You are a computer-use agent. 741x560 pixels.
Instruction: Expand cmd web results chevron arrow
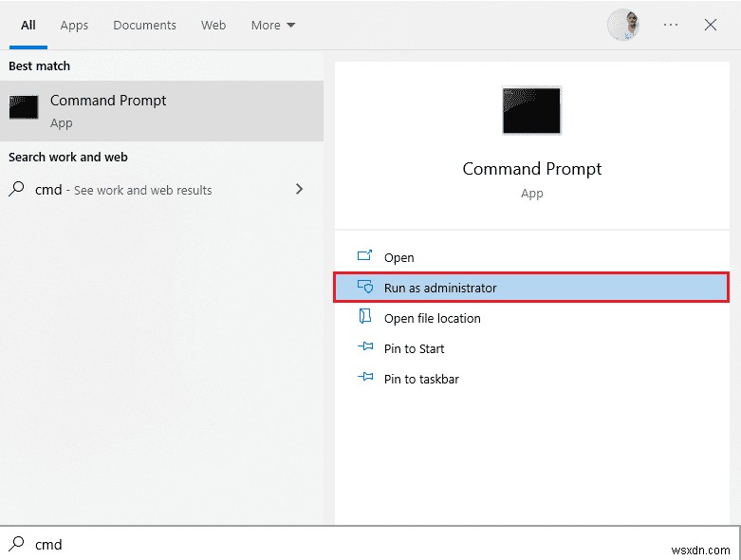[300, 189]
